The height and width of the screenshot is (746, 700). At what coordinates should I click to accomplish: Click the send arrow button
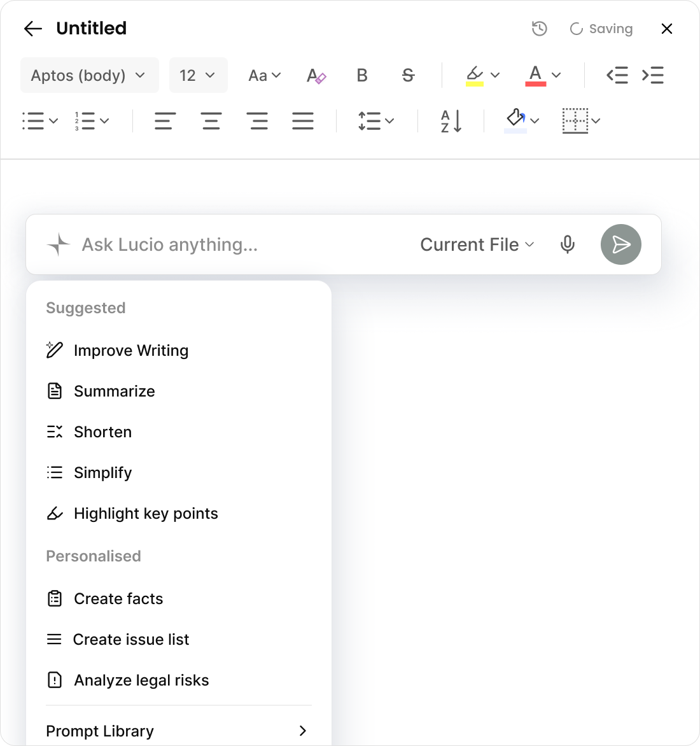pyautogui.click(x=620, y=244)
